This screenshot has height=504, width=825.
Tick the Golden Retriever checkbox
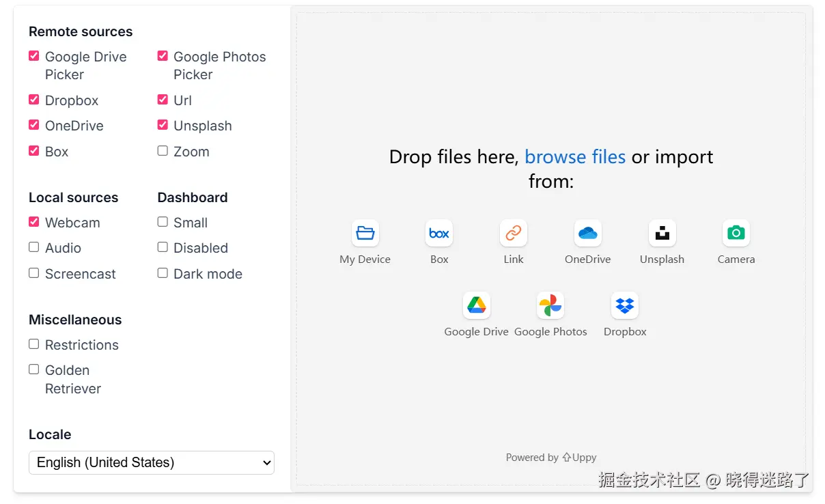click(33, 369)
